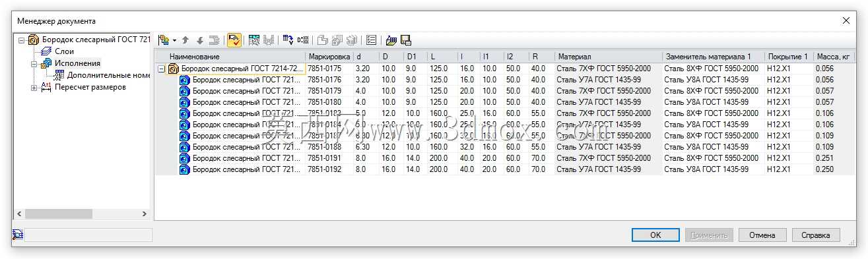Click the move up arrow toolbar icon
The height and width of the screenshot is (259, 868).
185,40
